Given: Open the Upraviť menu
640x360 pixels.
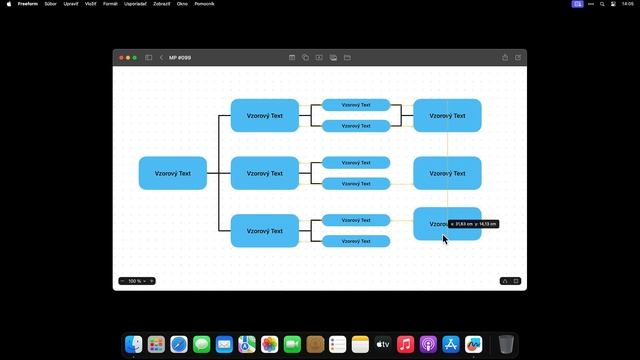Looking at the screenshot, I should (71, 4).
